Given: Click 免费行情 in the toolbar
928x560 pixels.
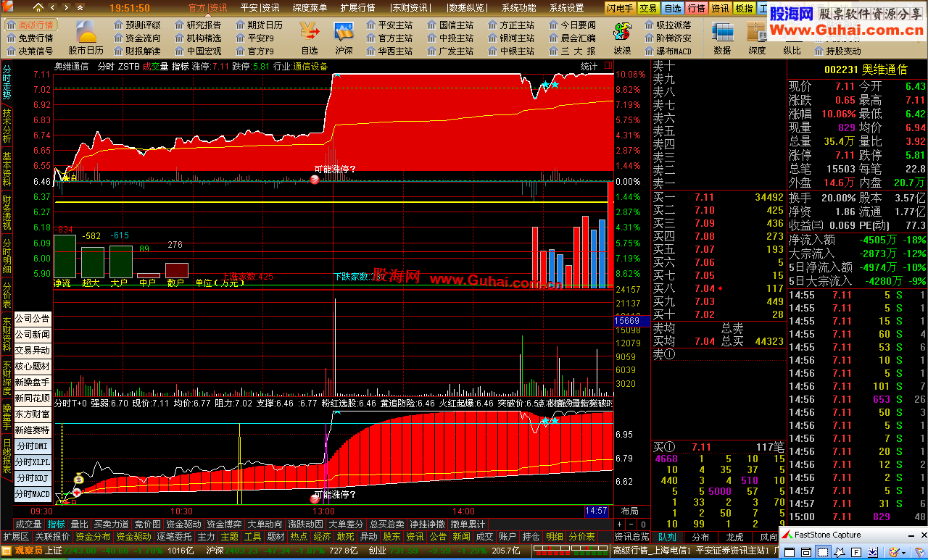Looking at the screenshot, I should (x=30, y=38).
